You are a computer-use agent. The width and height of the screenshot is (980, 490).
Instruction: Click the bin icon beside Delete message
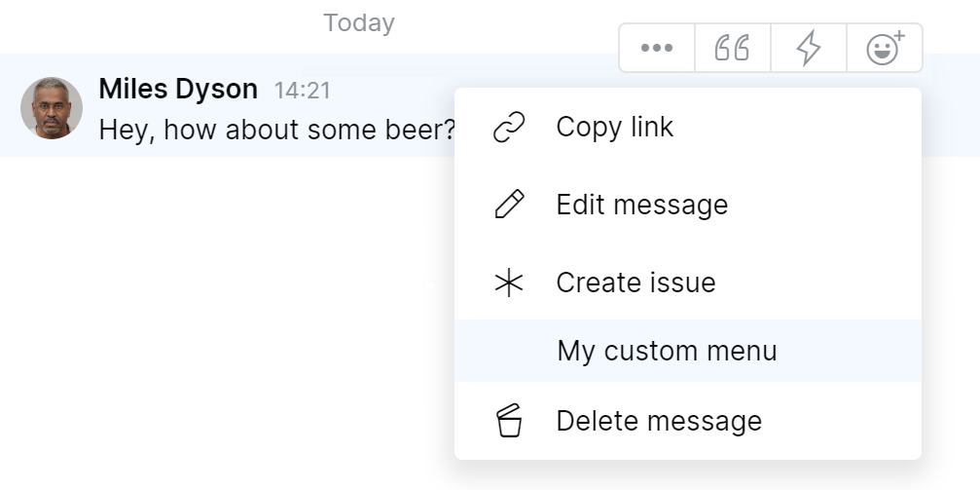click(509, 422)
